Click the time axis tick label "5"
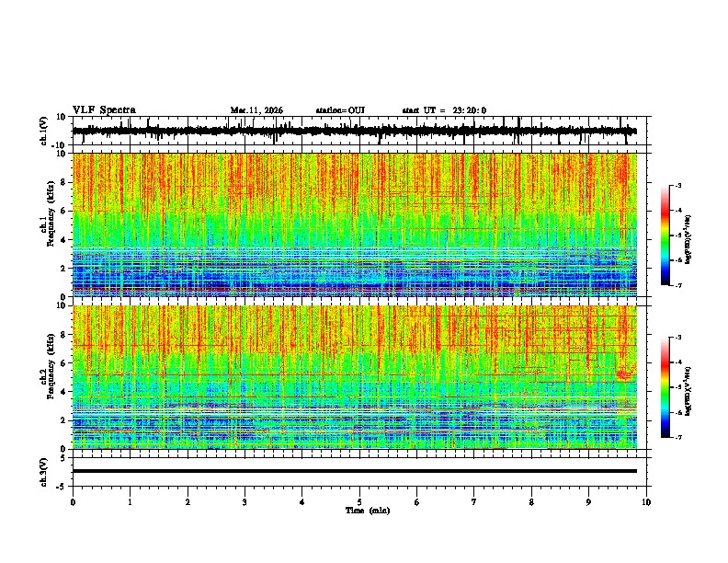Screen dimensions: 728x563 point(359,502)
